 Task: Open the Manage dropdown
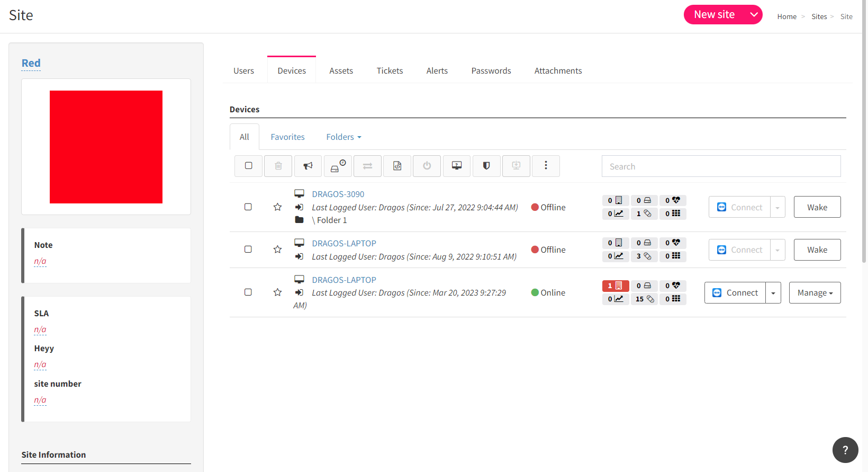815,292
